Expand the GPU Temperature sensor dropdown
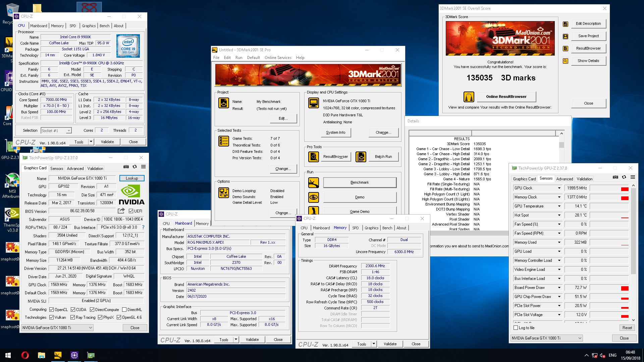This screenshot has width=644, height=362. tap(559, 206)
